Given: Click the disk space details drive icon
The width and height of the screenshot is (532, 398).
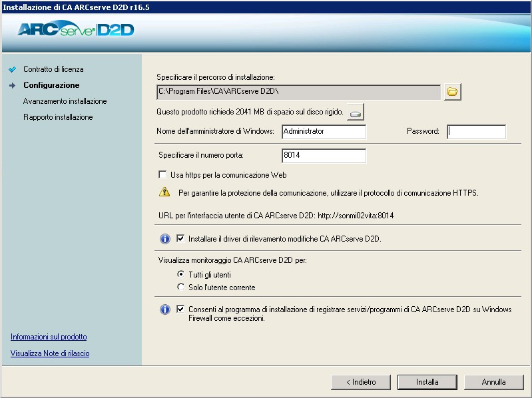Looking at the screenshot, I should click(356, 112).
